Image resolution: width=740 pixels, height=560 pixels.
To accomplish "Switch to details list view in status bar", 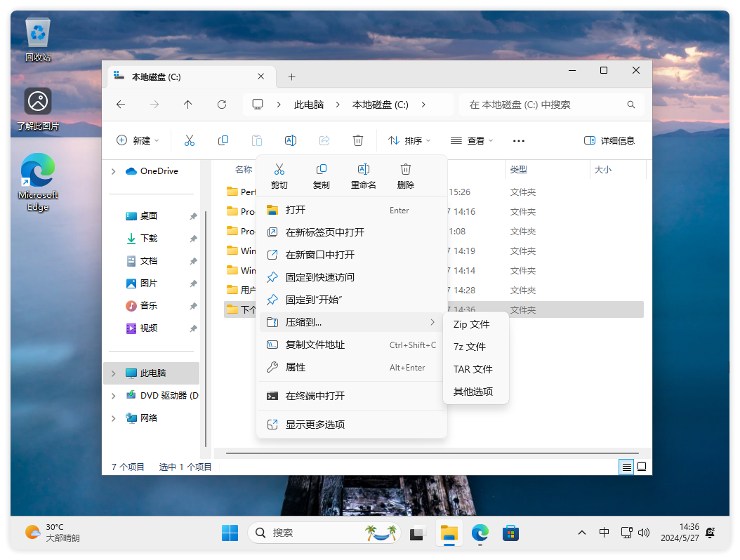I will click(626, 467).
